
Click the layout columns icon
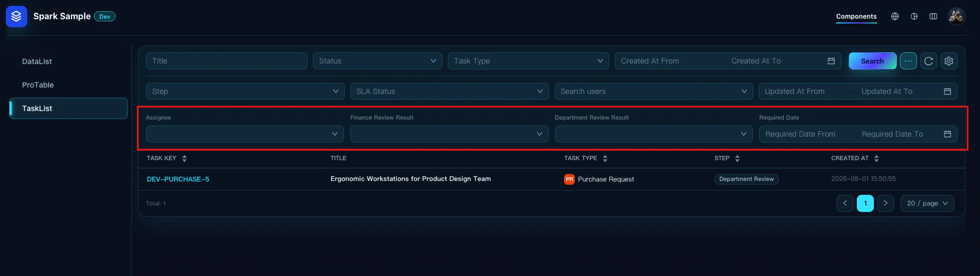click(x=933, y=17)
